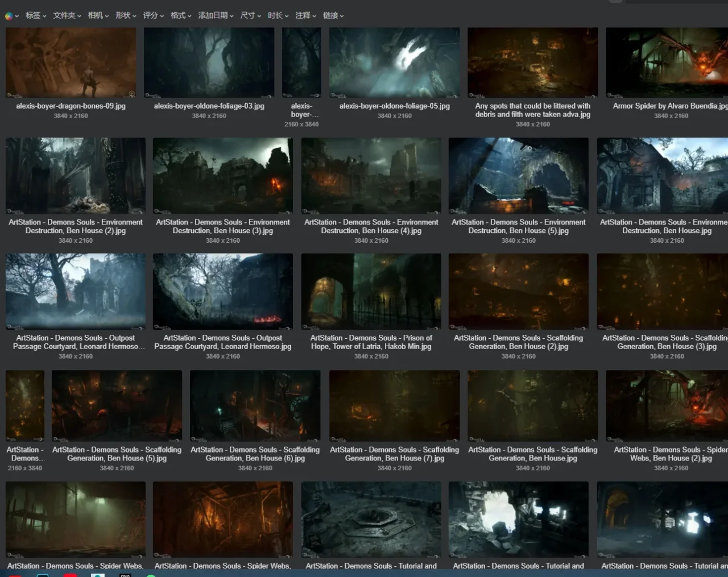This screenshot has width=728, height=577.
Task: Expand the 时长 duration filter
Action: (x=278, y=15)
